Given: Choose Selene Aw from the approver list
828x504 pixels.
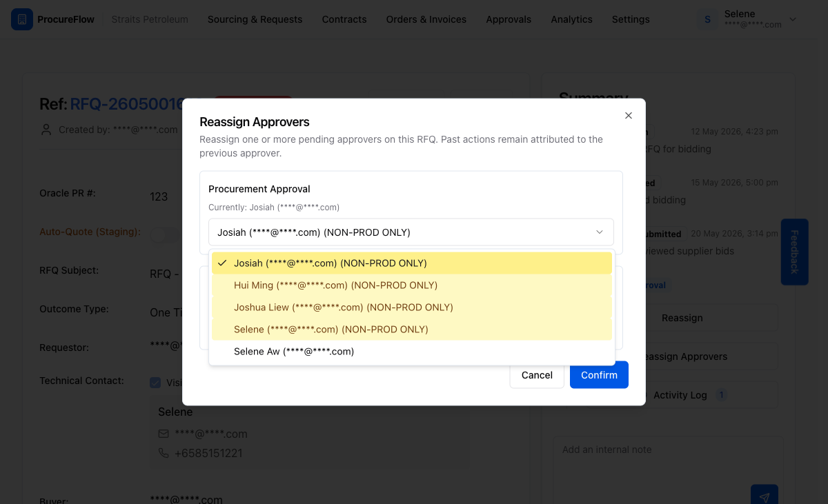Looking at the screenshot, I should point(411,352).
